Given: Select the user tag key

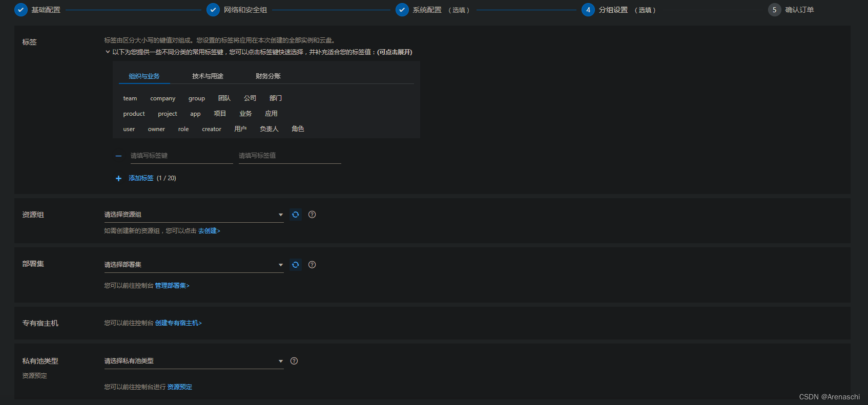Looking at the screenshot, I should 129,129.
